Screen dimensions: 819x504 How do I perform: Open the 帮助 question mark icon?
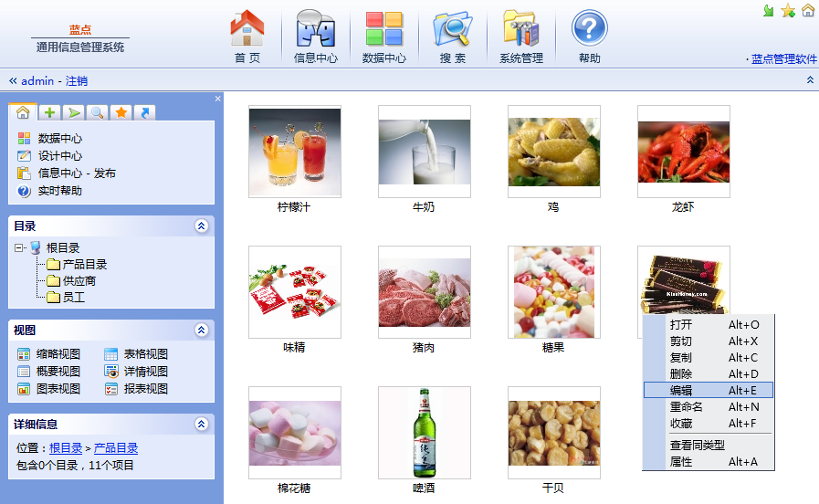click(589, 37)
